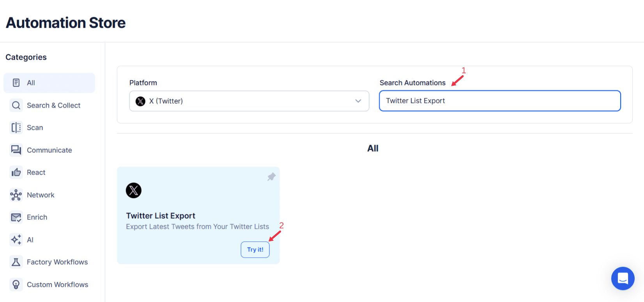
Task: Select the Scan category icon
Action: (16, 127)
